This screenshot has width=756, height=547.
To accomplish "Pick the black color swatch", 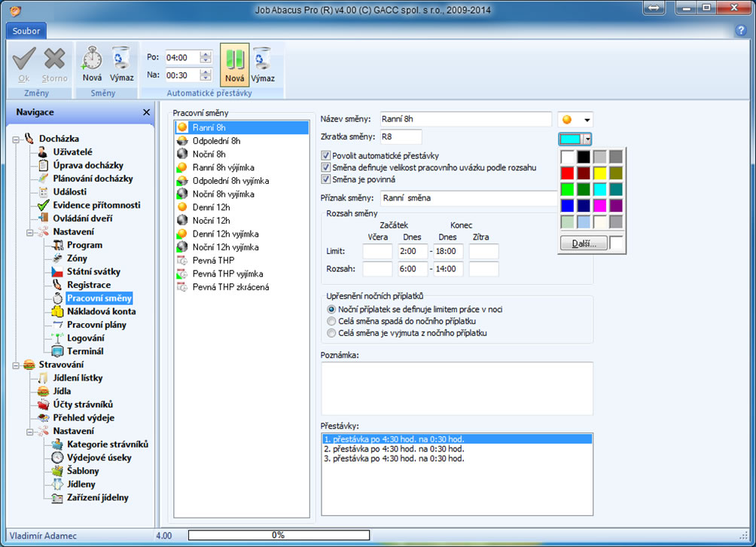I will [584, 156].
